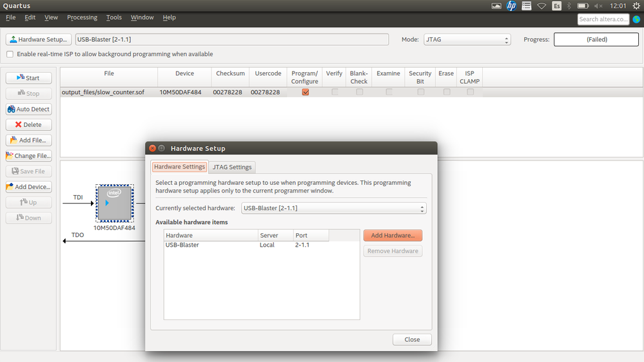The image size is (644, 362).
Task: Enable real-time ISP background programming
Action: pos(10,54)
